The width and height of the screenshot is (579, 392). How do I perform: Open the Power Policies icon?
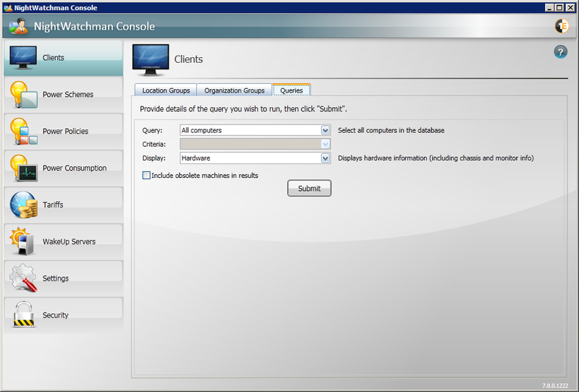click(x=23, y=132)
